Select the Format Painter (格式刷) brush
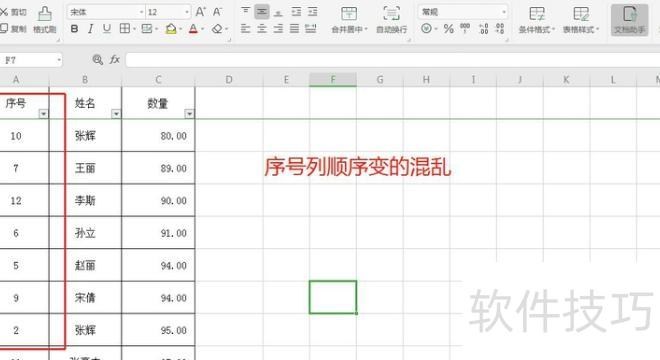 click(45, 14)
